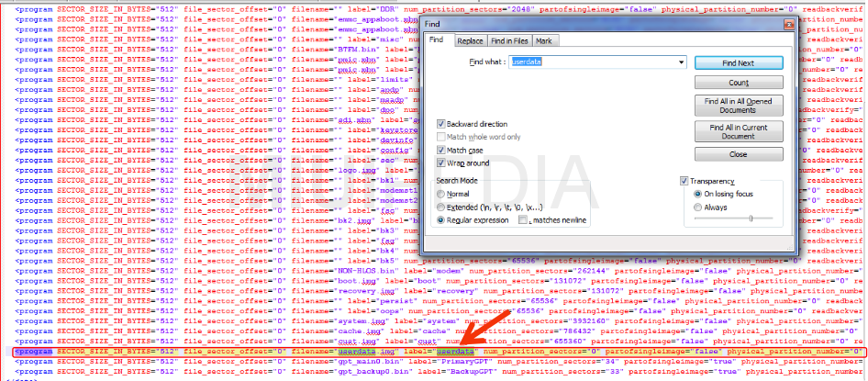868x381 pixels.
Task: Switch to the Replace tab
Action: pyautogui.click(x=470, y=41)
